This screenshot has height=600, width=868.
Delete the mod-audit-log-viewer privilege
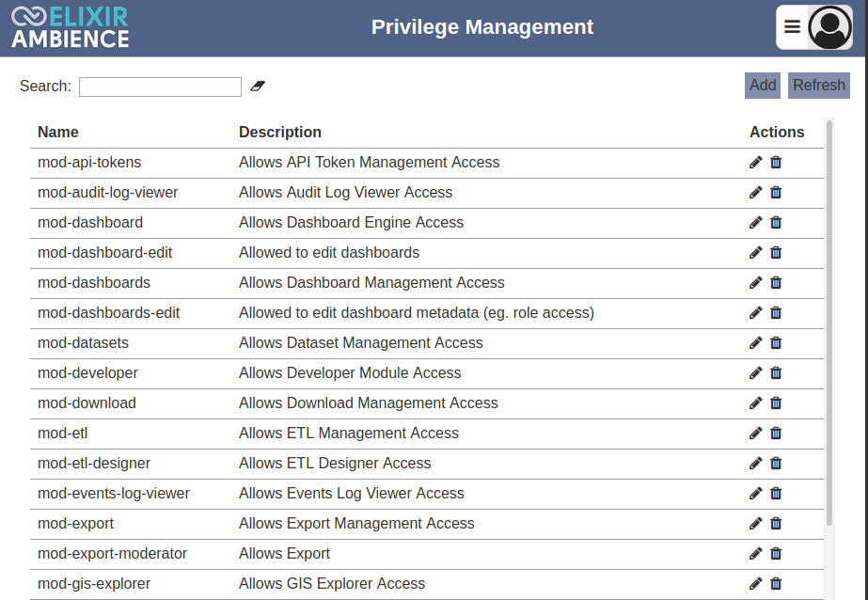[776, 192]
